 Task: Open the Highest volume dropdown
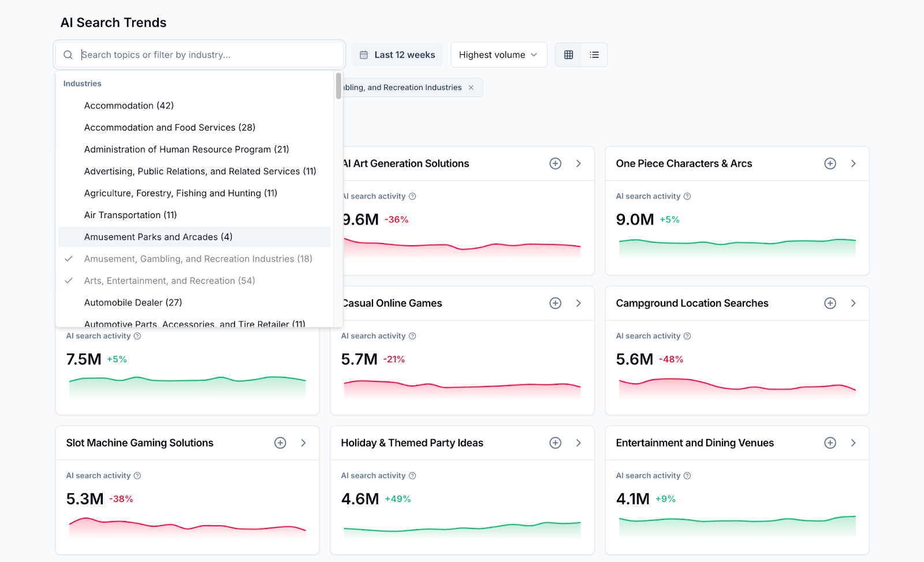(498, 54)
